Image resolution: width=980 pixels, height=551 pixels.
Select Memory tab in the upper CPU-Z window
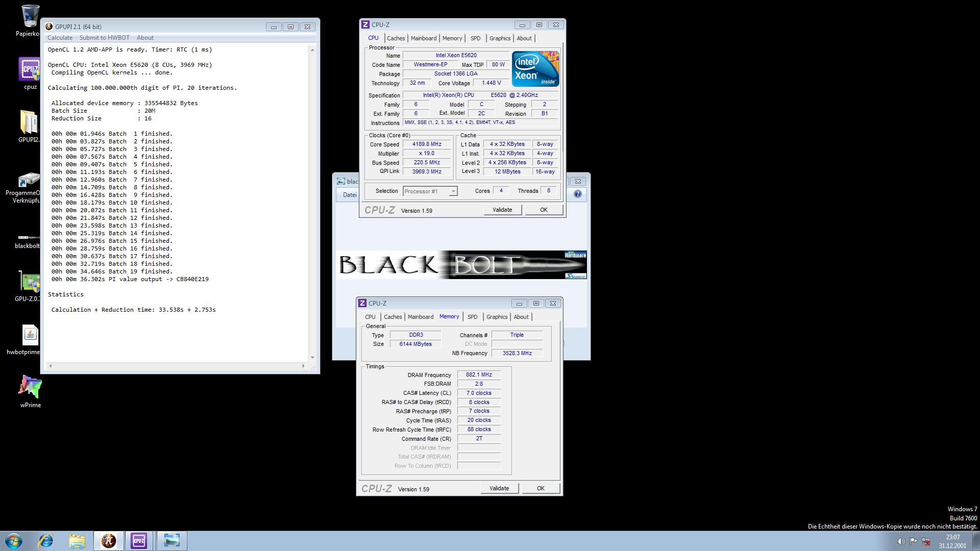(452, 38)
